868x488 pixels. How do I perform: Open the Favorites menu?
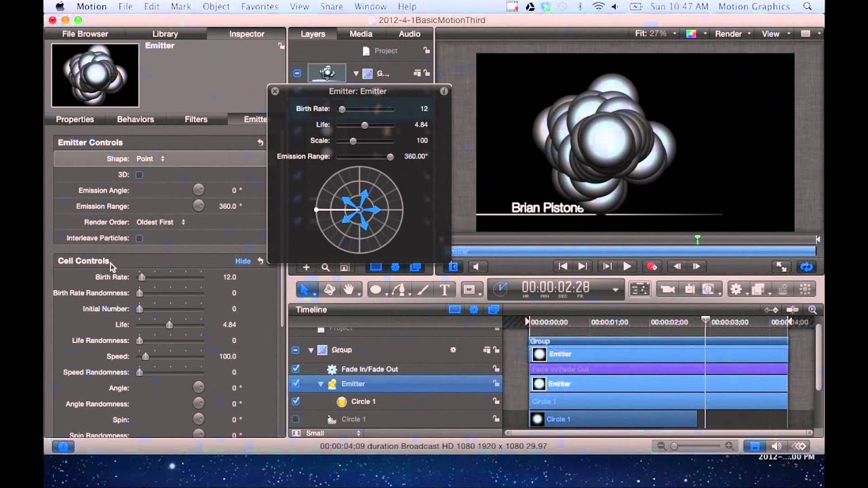click(260, 7)
